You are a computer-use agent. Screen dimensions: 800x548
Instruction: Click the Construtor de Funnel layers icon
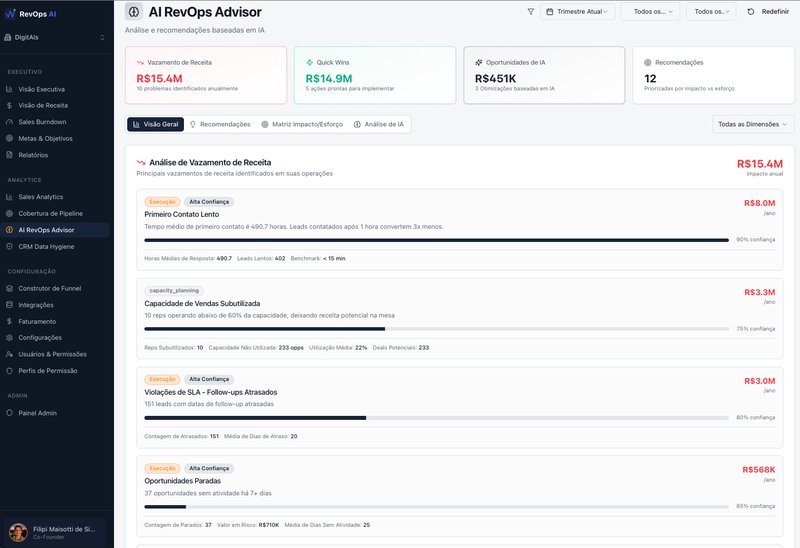click(x=9, y=288)
